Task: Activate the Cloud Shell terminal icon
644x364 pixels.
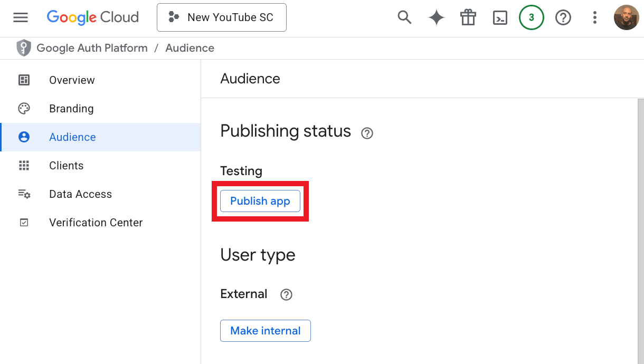Action: coord(500,17)
